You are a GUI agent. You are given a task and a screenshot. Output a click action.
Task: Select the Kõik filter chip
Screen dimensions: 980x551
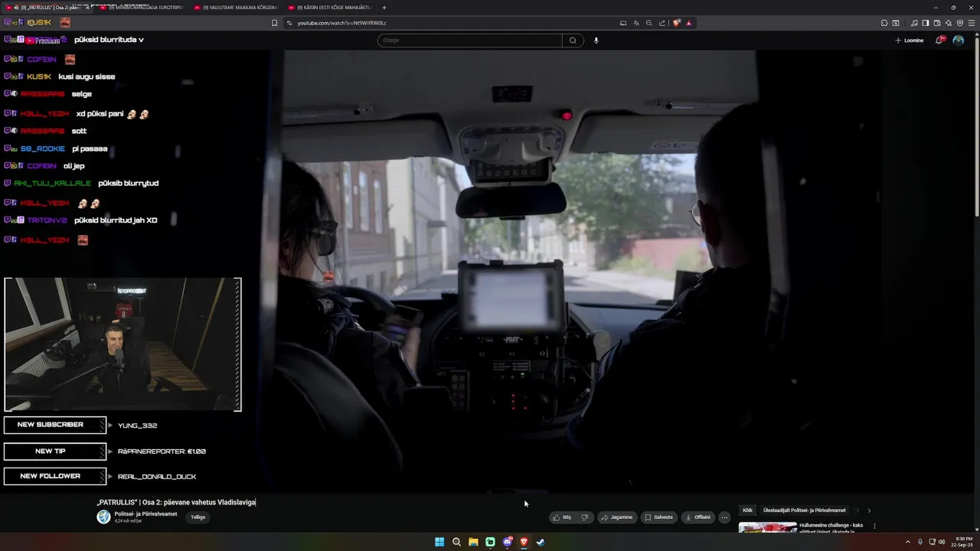point(747,510)
